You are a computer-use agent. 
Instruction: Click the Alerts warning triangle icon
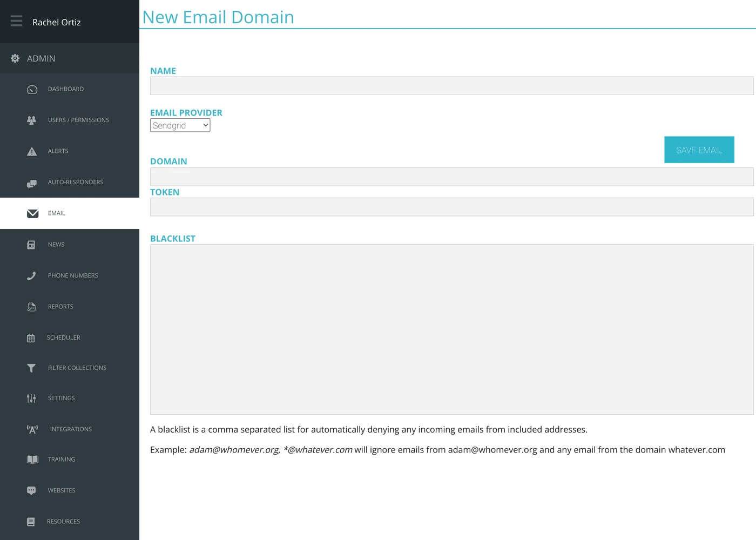[x=32, y=151]
